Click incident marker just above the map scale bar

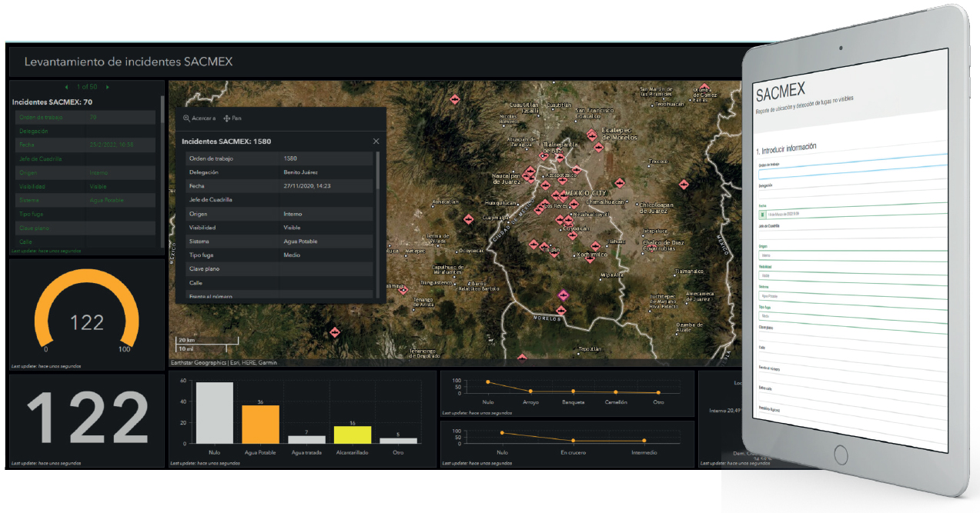pyautogui.click(x=335, y=332)
